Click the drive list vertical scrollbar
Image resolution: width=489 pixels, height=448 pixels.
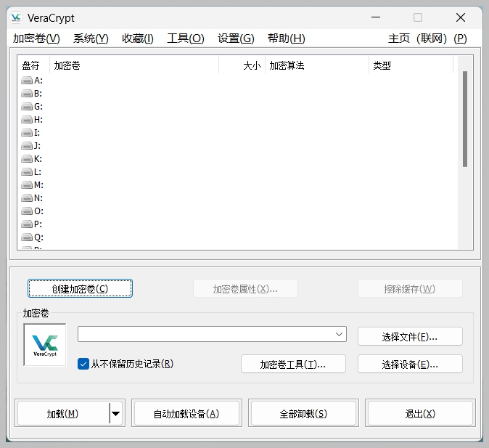pyautogui.click(x=465, y=120)
